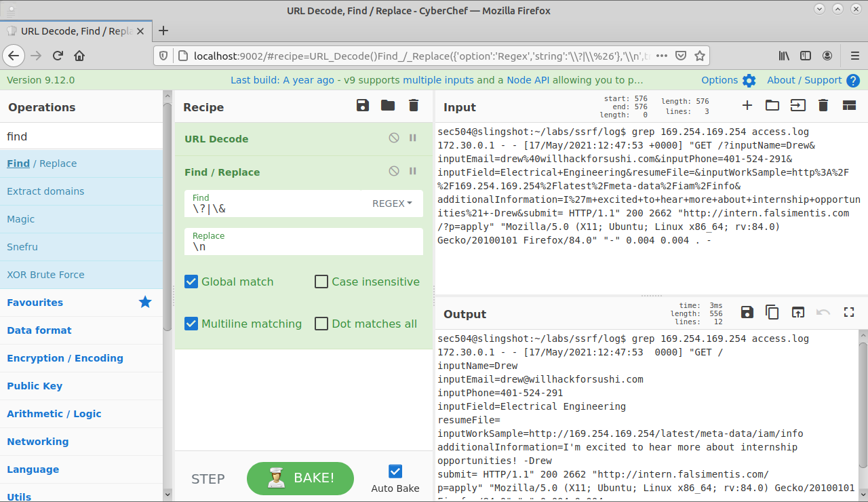Copy raw output to clipboard

(x=772, y=312)
